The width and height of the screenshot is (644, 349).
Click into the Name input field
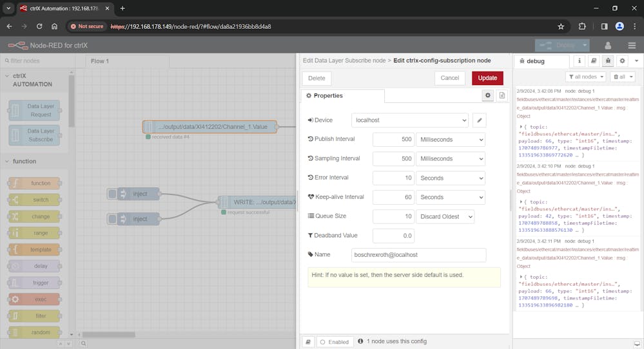(418, 255)
